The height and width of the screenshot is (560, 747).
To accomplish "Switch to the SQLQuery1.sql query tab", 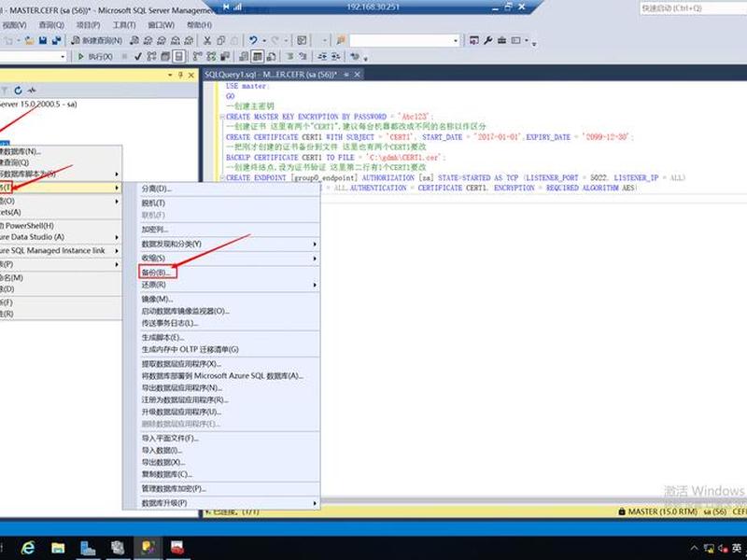I will click(x=271, y=75).
